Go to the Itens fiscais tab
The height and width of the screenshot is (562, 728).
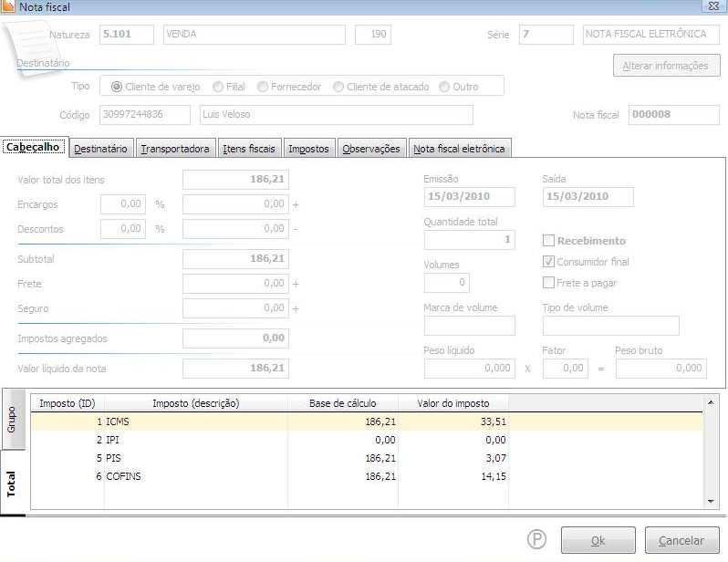pyautogui.click(x=249, y=149)
